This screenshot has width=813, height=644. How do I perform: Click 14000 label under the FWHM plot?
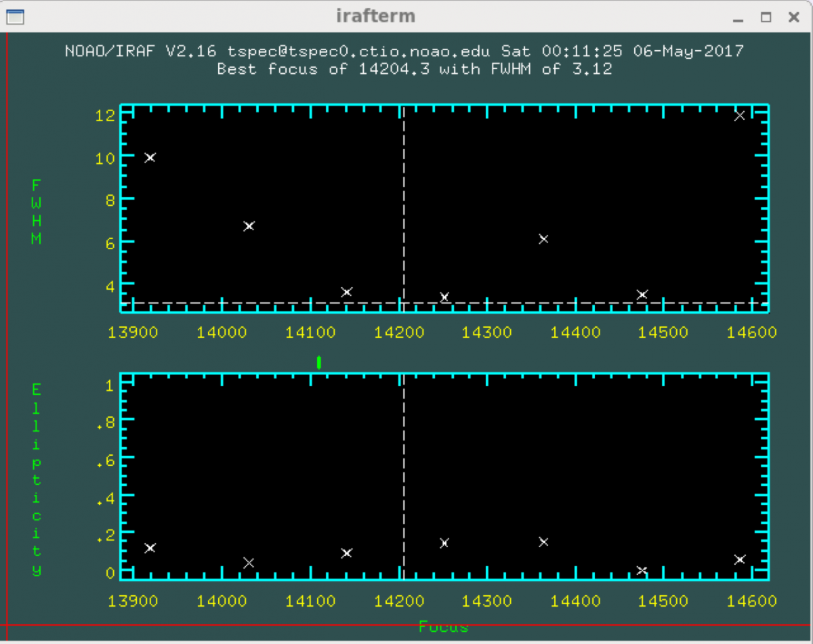point(223,332)
